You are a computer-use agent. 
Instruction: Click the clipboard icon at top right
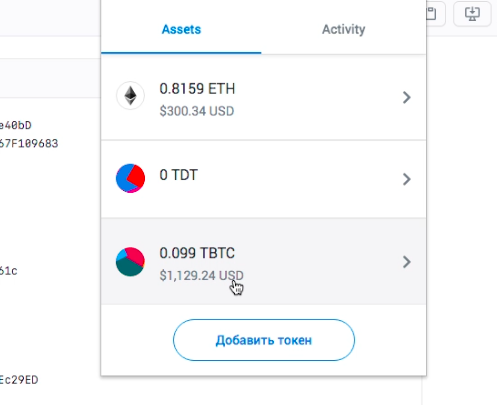point(432,14)
